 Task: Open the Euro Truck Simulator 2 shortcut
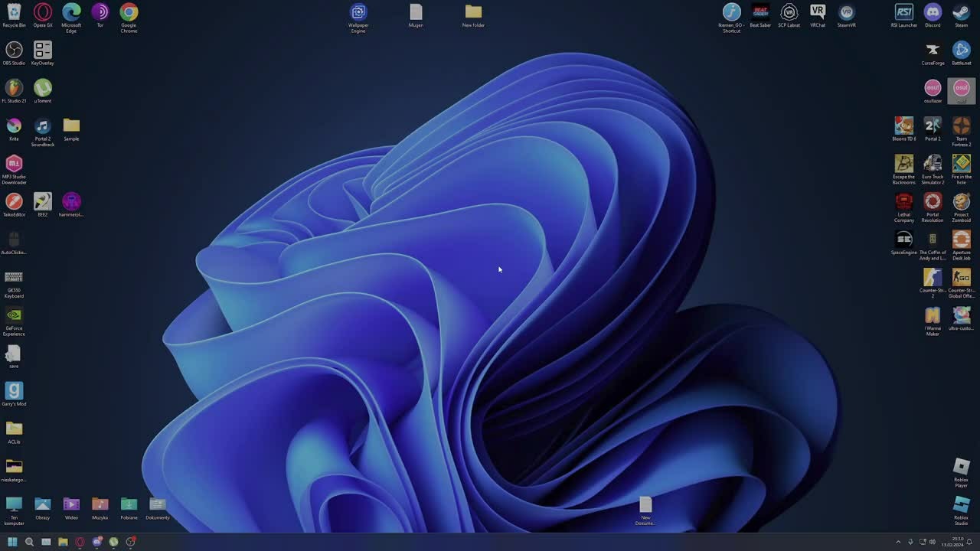[933, 169]
